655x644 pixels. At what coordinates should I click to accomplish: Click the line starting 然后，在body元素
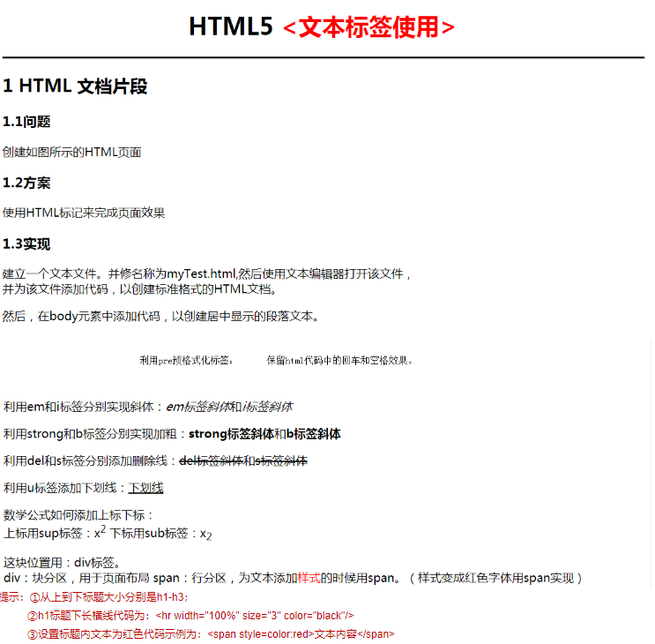point(160,317)
